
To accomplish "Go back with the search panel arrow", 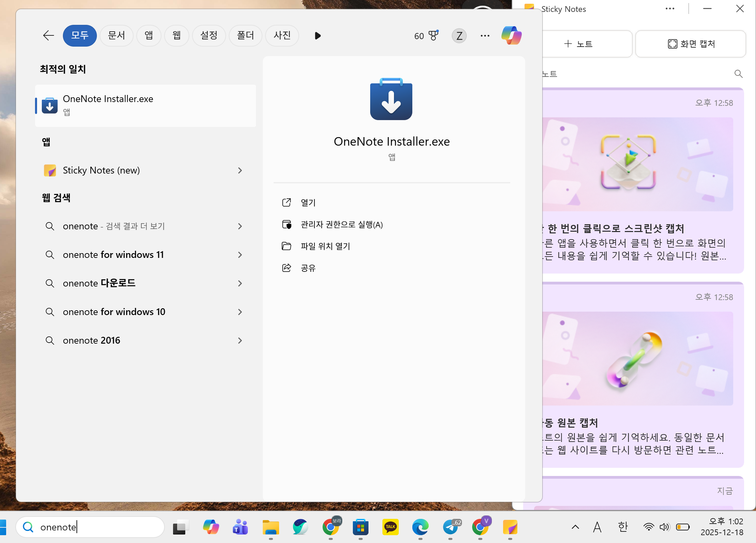I will [49, 35].
